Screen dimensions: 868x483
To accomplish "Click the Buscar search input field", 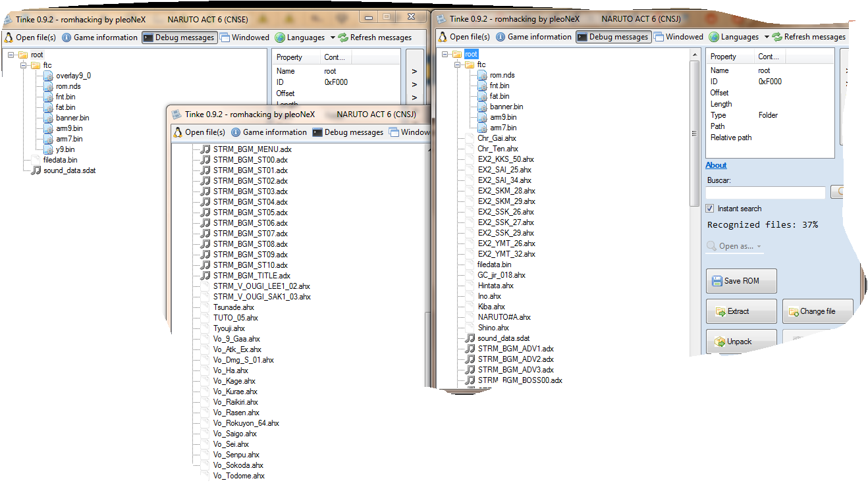I will [765, 193].
